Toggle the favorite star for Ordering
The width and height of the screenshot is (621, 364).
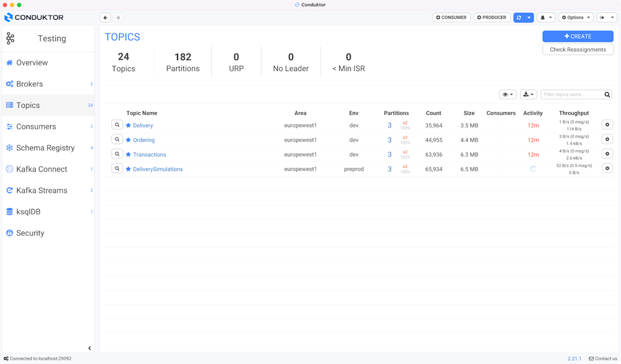click(x=128, y=140)
